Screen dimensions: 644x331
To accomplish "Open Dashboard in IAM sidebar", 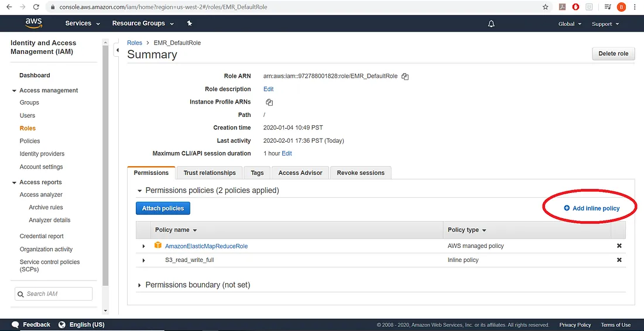I will coord(35,75).
